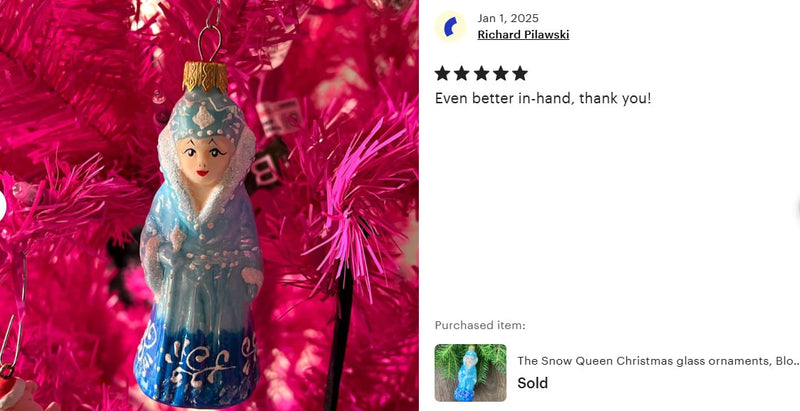Open Richard Pilawski's profile avatar
The height and width of the screenshot is (411, 800).
point(450,27)
